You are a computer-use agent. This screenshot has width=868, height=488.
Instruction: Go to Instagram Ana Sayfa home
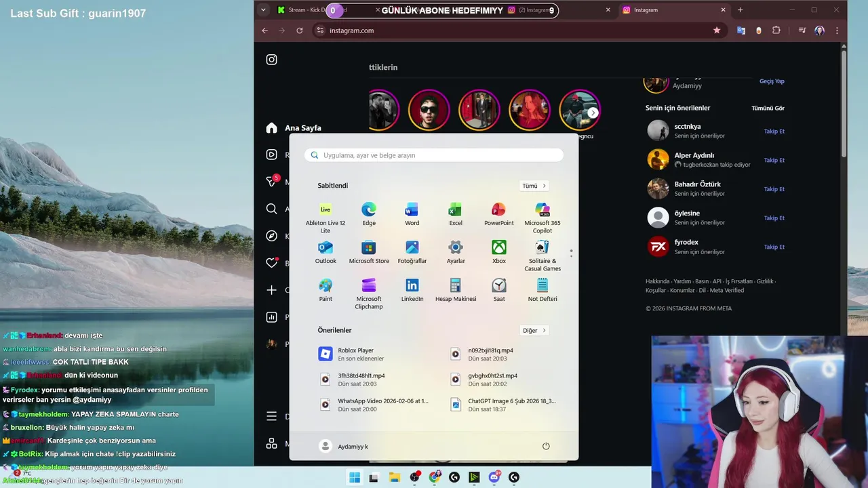pyautogui.click(x=293, y=128)
